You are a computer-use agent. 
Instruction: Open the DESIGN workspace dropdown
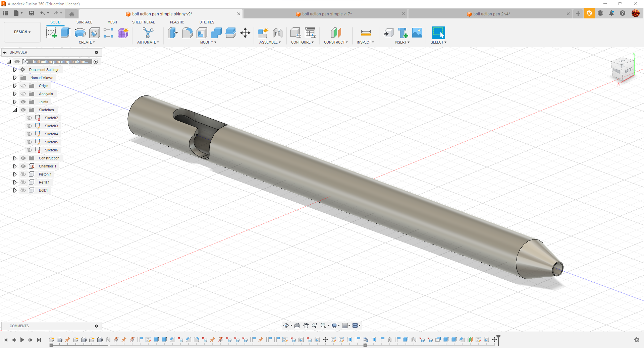[22, 32]
